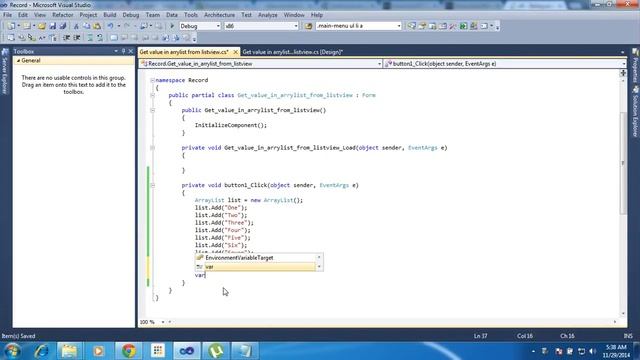
Task: Open the Toolbox window position dropdown arrow
Action: pyautogui.click(x=116, y=51)
